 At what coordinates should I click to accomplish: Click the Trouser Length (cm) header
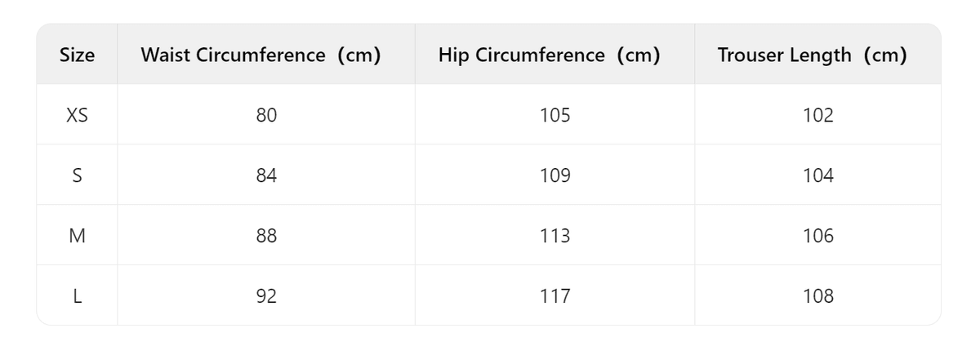(813, 55)
